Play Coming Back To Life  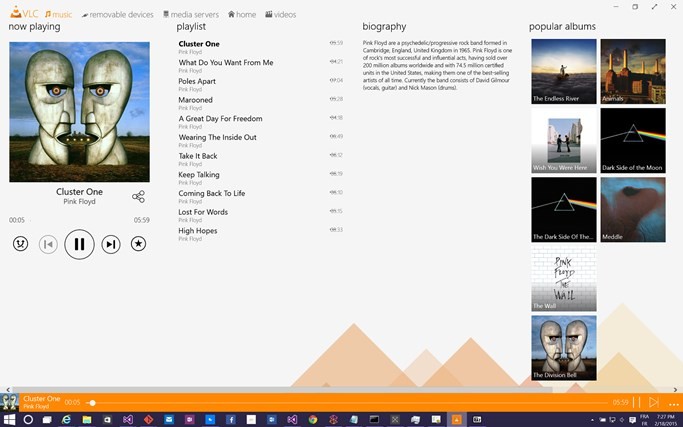pos(260,197)
